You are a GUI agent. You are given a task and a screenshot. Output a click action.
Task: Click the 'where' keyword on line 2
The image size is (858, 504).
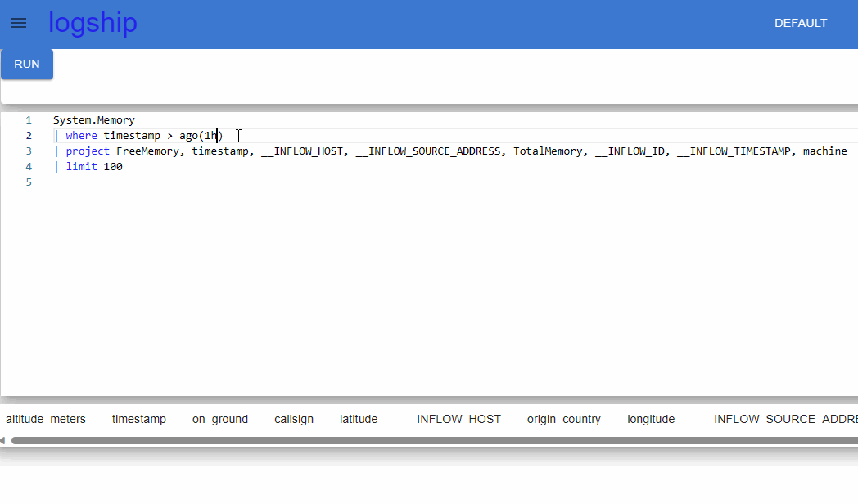pyautogui.click(x=82, y=136)
